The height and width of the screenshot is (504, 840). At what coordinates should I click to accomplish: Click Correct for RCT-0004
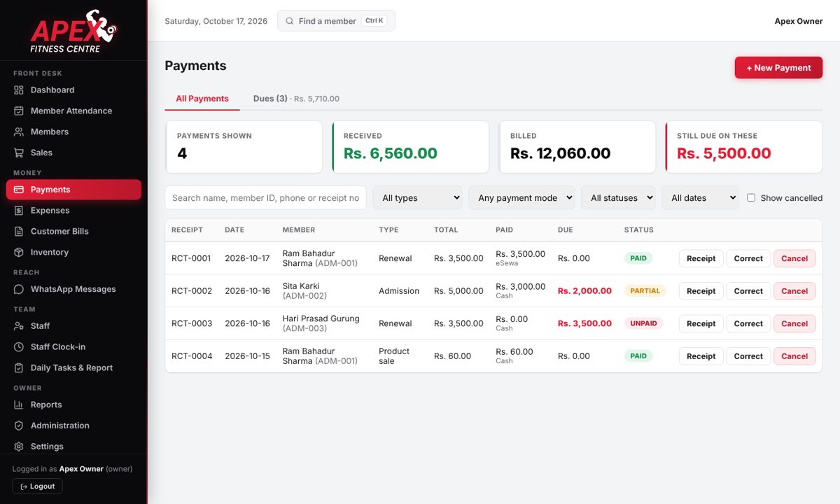pos(748,356)
